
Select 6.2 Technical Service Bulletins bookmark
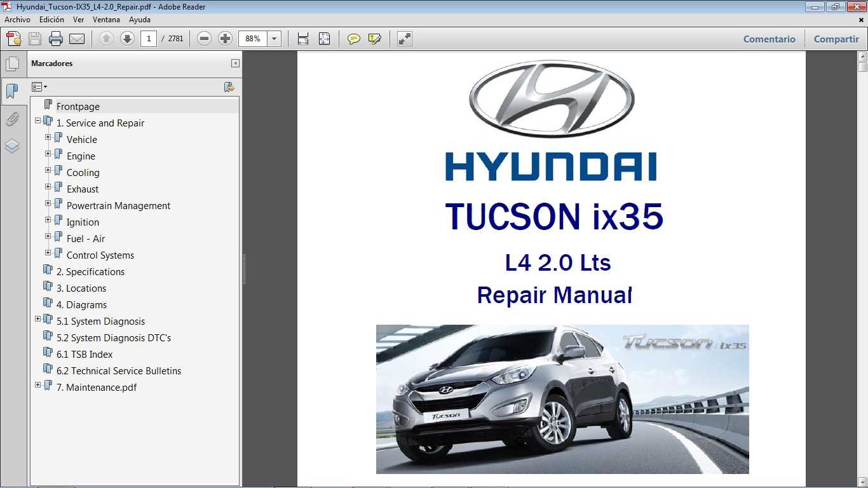click(x=119, y=371)
